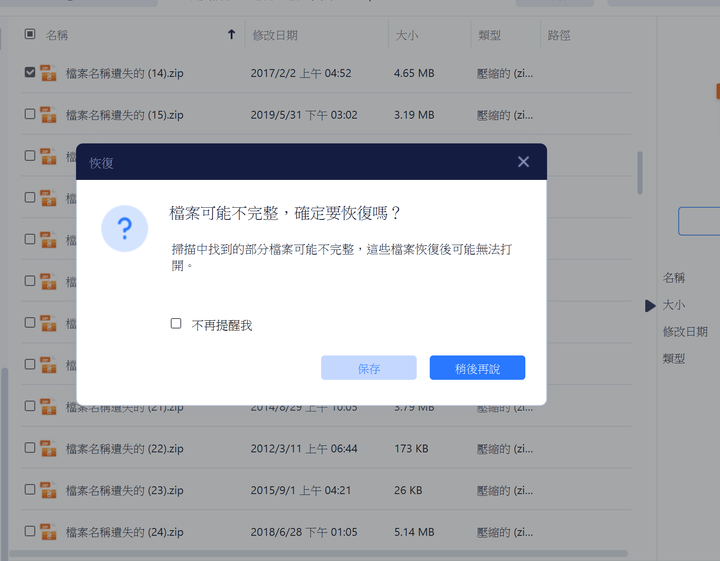The image size is (720, 561).
Task: Click date 2018/6/28 下午 01:05
Action: [x=304, y=532]
